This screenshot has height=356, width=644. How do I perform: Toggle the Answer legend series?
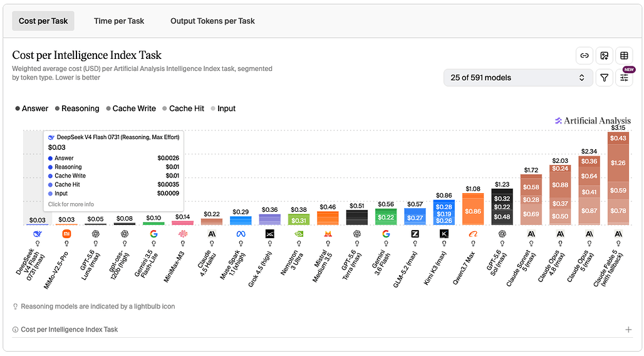(31, 108)
